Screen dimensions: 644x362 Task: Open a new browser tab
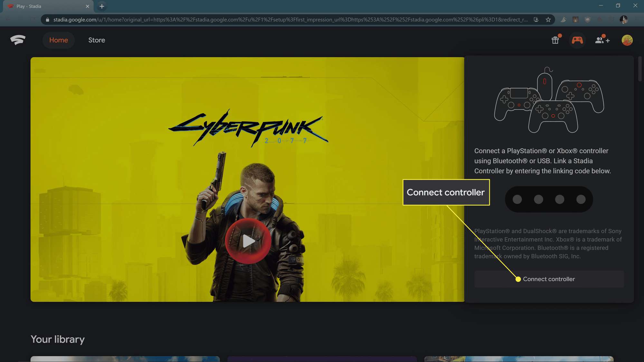click(x=102, y=6)
